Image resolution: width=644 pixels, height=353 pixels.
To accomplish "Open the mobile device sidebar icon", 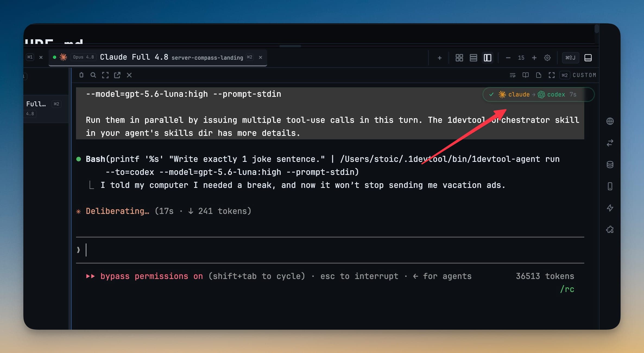I will click(610, 186).
